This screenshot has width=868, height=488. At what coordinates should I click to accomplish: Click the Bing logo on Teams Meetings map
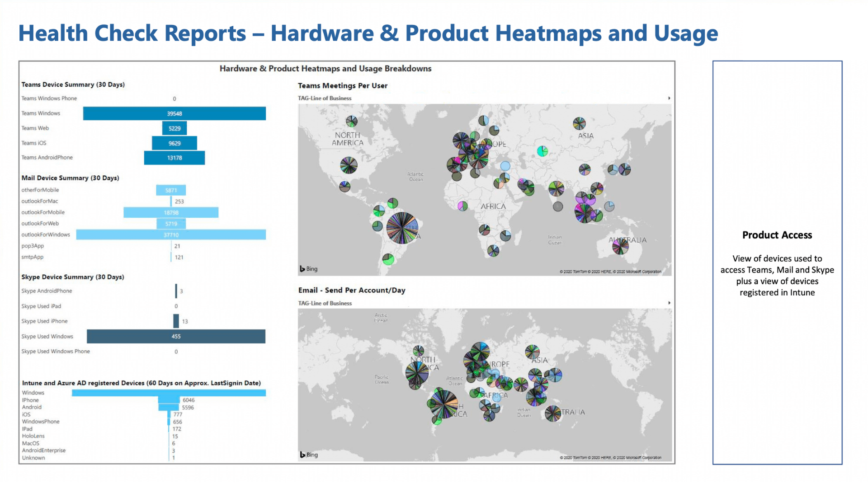tap(308, 269)
